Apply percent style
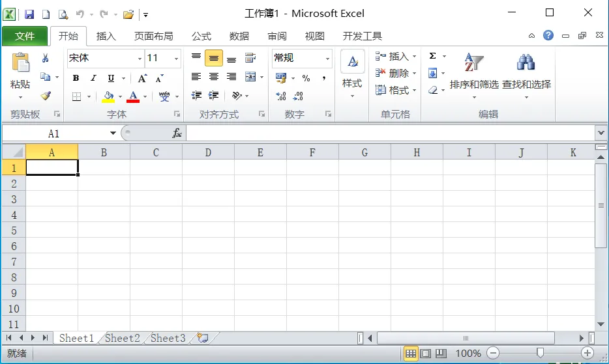Viewport: 609px width, 364px height. (306, 78)
